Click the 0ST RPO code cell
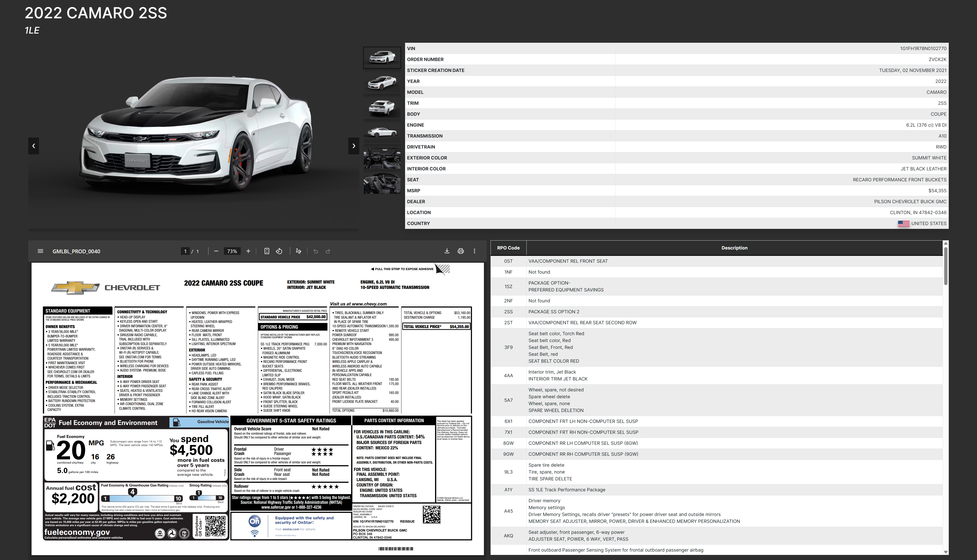The image size is (977, 560). pyautogui.click(x=508, y=261)
